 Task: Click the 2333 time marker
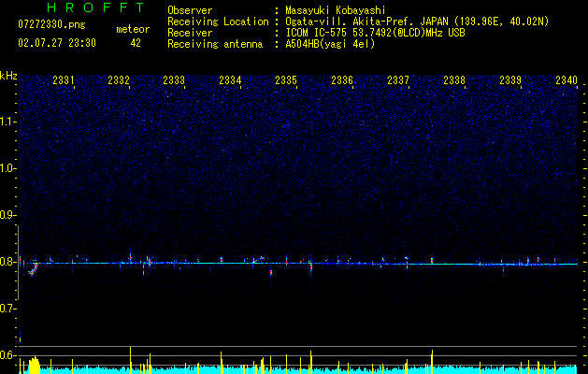click(x=174, y=79)
